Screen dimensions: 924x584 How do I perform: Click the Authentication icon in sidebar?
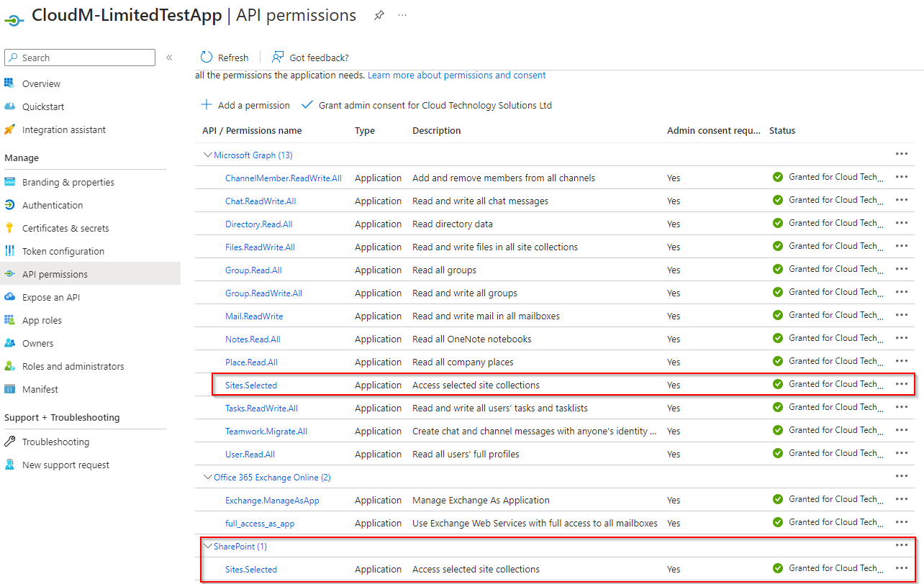click(9, 205)
